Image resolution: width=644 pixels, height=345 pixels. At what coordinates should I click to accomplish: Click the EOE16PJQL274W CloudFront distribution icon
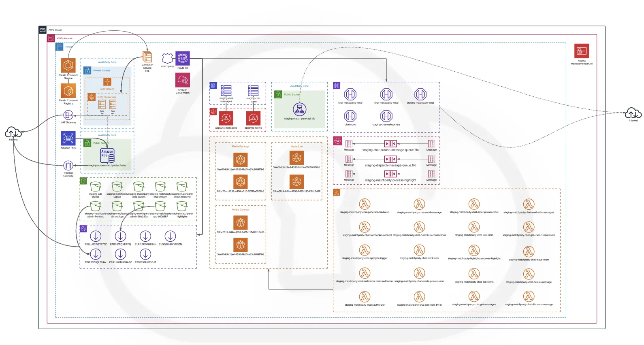96,254
